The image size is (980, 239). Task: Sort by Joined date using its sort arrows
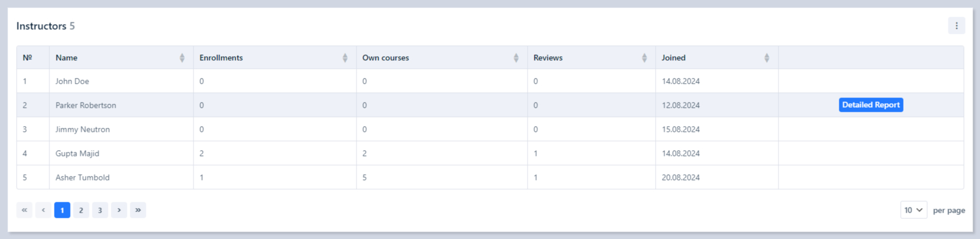click(x=766, y=58)
